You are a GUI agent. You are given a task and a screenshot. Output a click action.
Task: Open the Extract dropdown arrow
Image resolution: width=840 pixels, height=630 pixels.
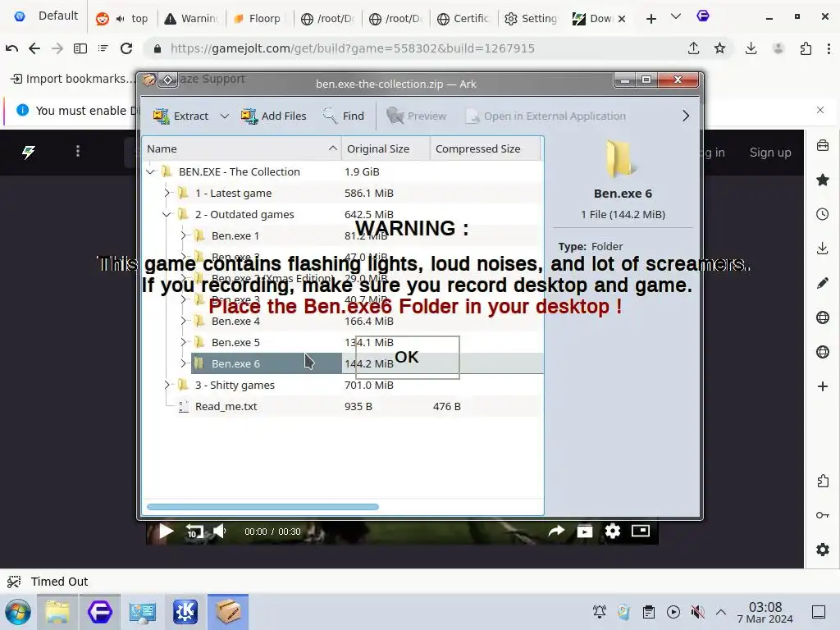click(x=225, y=116)
